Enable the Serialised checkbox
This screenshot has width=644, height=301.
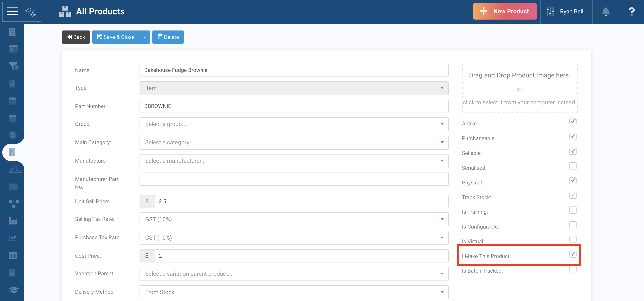point(573,166)
